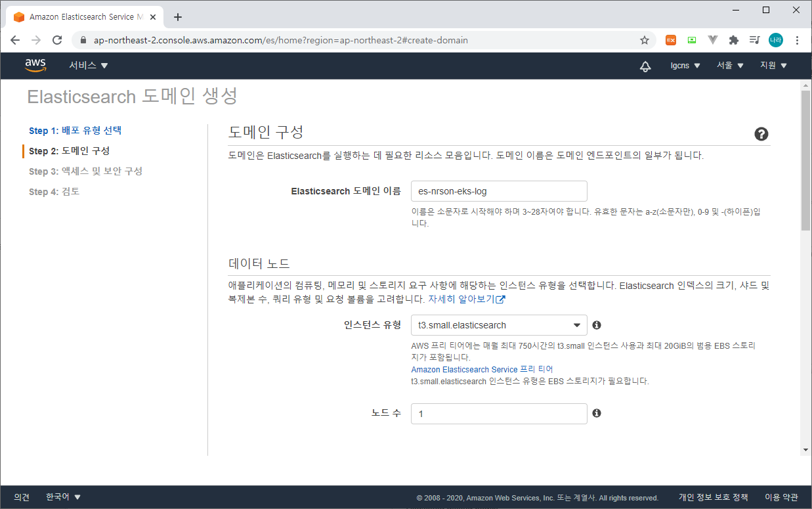Reload the page

(x=57, y=40)
